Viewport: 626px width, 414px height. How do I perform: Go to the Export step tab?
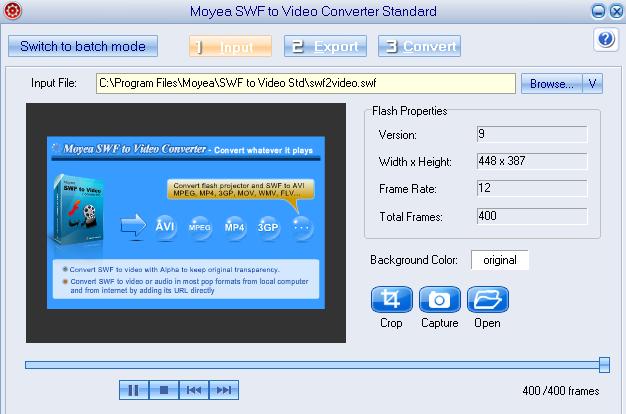pos(325,46)
